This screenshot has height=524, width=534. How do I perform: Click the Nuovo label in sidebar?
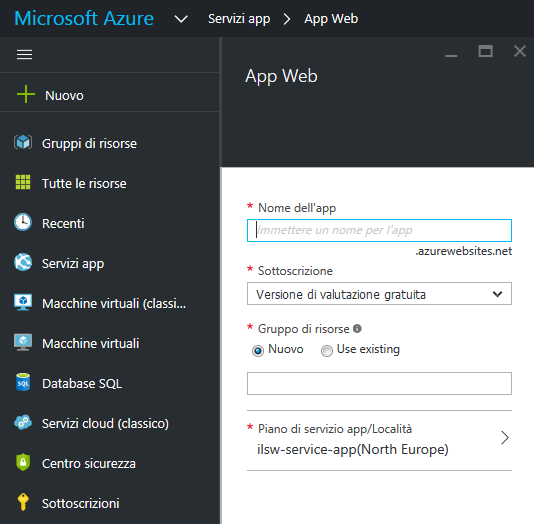click(x=64, y=95)
